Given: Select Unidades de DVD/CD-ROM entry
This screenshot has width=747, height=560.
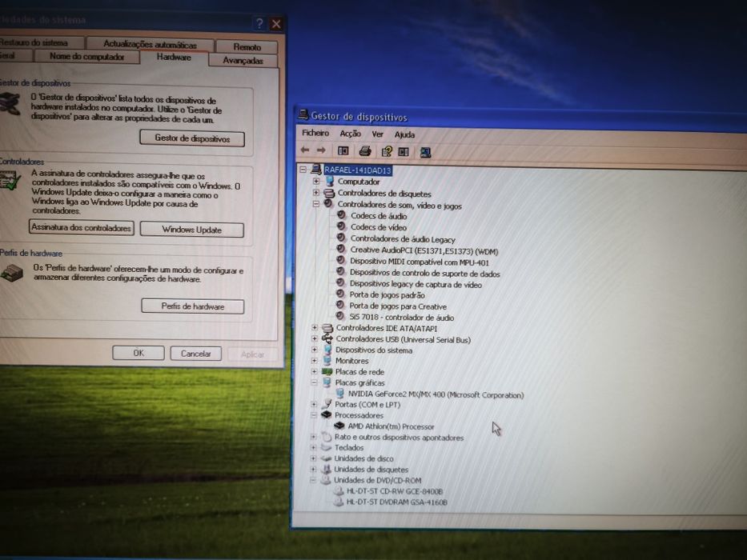Looking at the screenshot, I should pos(377,480).
